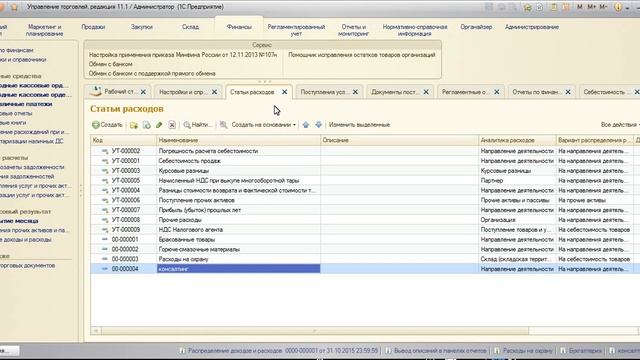Add to favorites with star icon

(x=528, y=7)
